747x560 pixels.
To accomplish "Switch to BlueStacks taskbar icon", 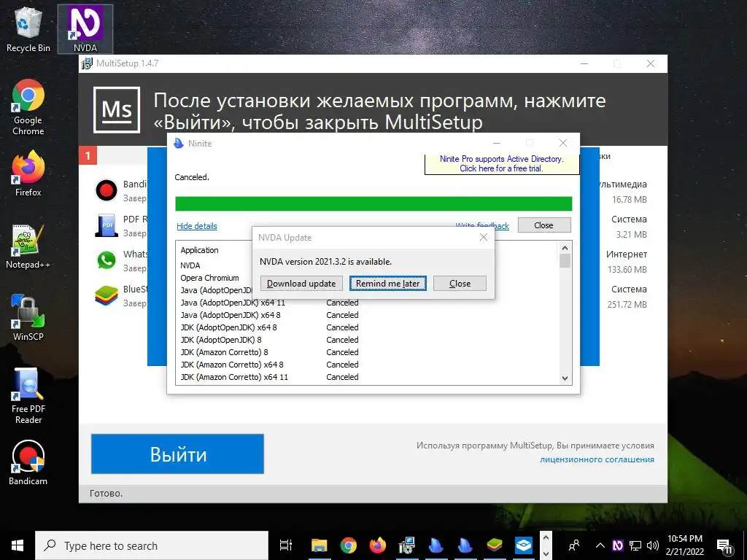I will 495,545.
